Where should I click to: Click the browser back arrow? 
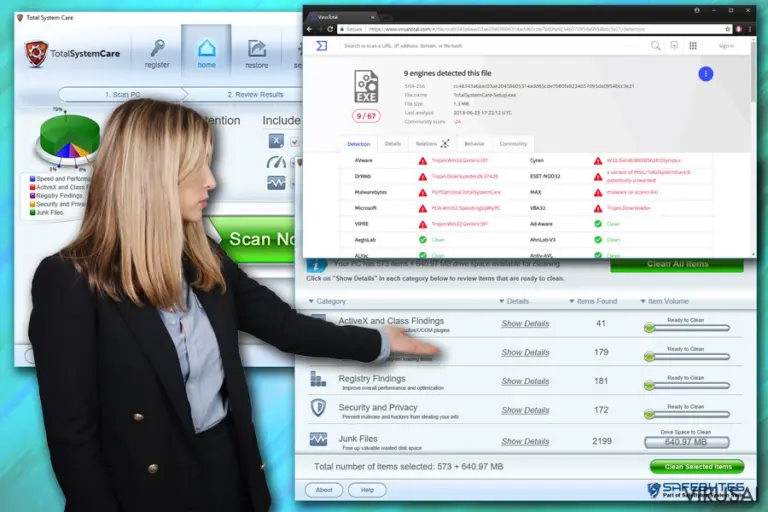pyautogui.click(x=310, y=29)
